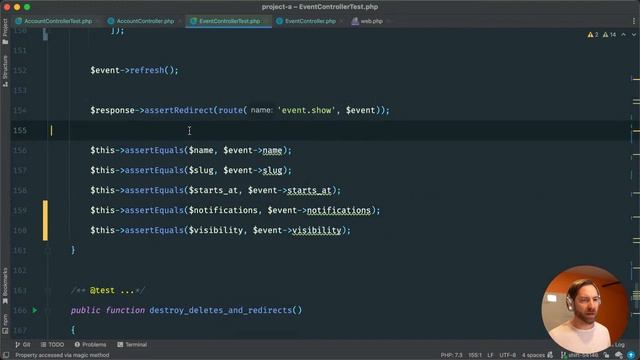Open the Problems tool window
Image resolution: width=640 pixels, height=360 pixels.
90,345
